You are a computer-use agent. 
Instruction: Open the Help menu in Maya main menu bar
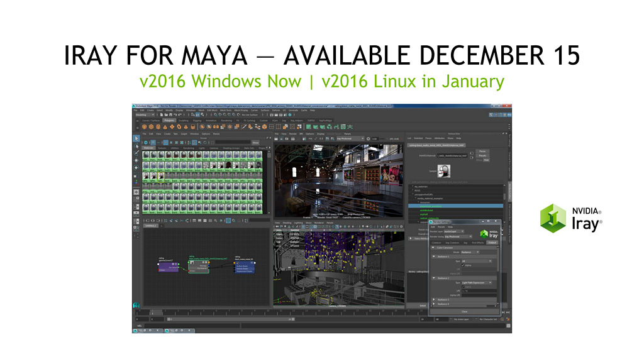click(x=313, y=111)
